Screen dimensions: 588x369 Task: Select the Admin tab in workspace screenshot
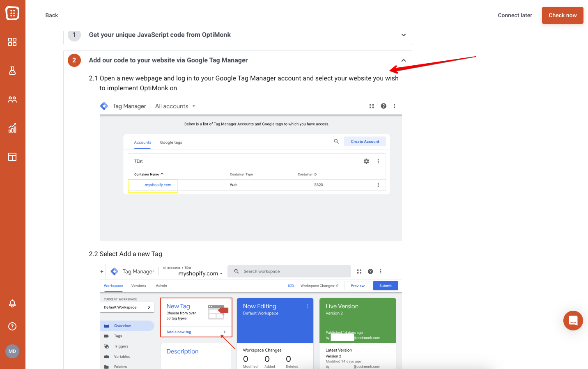click(161, 286)
